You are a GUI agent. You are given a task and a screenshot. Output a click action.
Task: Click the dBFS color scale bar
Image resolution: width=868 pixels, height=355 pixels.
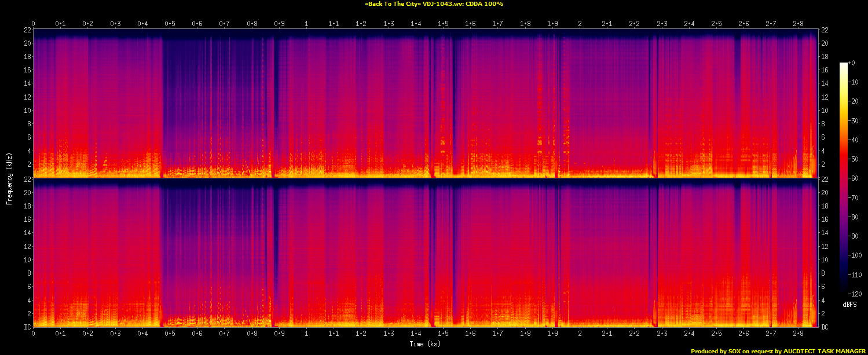coord(843,178)
